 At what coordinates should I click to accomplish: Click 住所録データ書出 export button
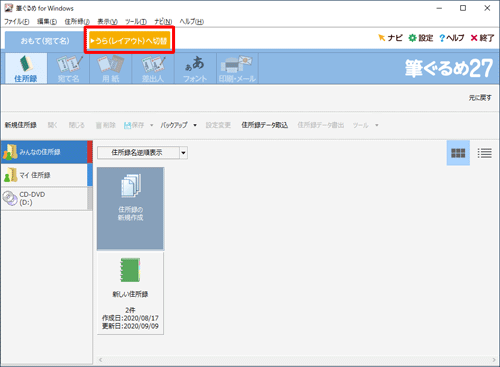click(321, 125)
